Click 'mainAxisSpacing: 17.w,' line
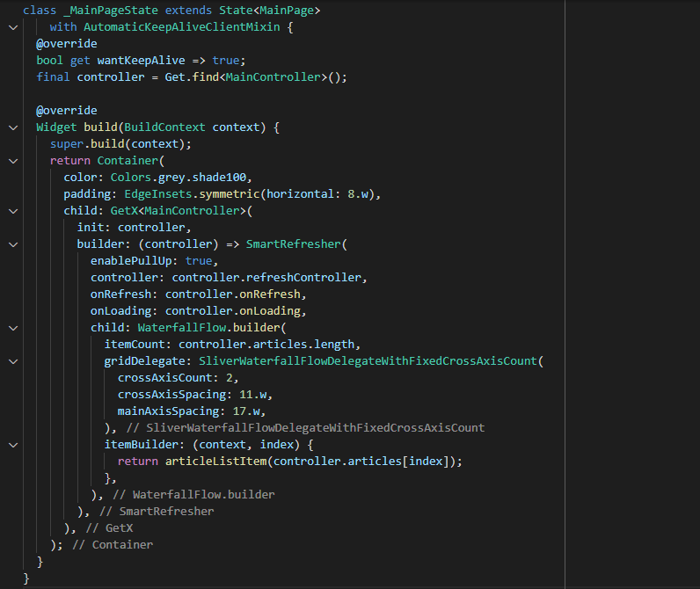The height and width of the screenshot is (589, 700). [192, 411]
